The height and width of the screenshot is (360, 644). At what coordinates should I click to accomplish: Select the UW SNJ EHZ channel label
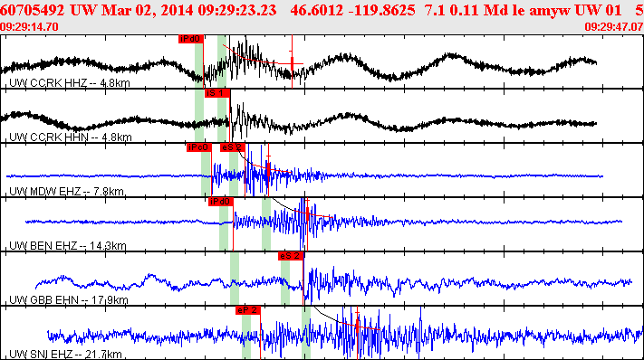coord(65,355)
